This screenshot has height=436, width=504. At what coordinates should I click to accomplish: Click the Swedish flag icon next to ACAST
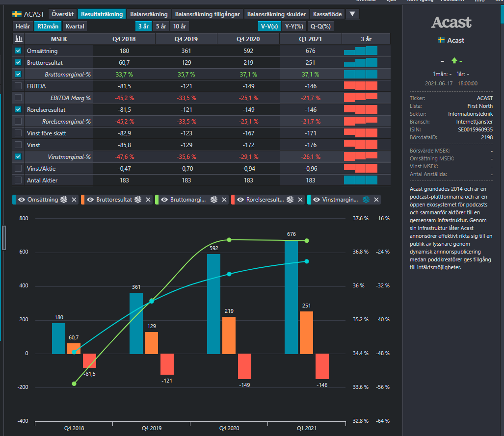(x=17, y=14)
